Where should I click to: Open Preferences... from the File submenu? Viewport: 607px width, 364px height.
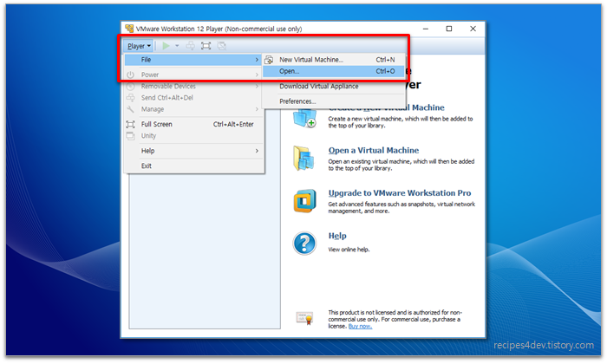tap(333, 101)
